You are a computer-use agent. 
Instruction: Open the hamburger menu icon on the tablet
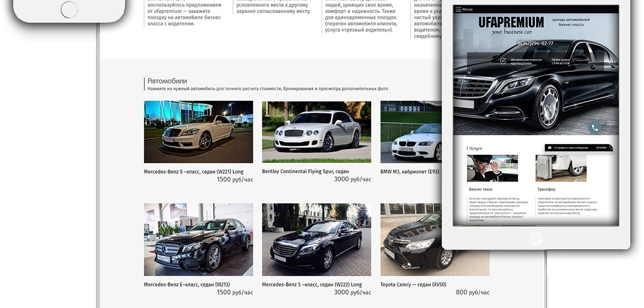(x=458, y=9)
